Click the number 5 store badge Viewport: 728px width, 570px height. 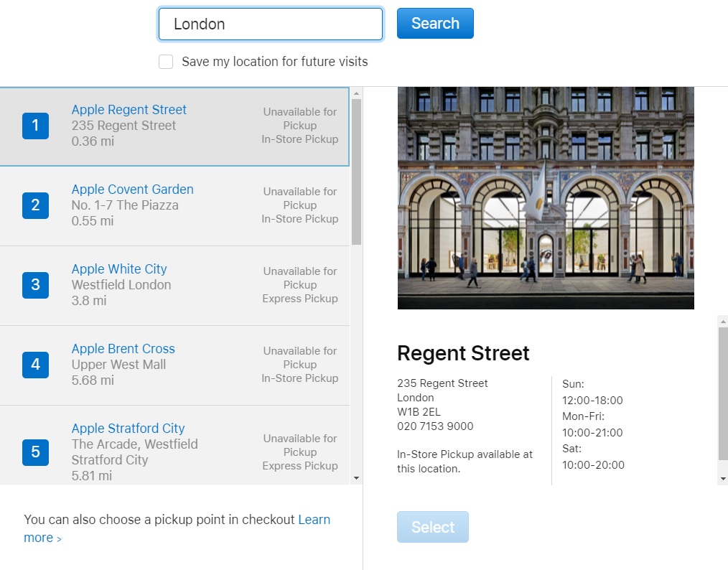[35, 452]
